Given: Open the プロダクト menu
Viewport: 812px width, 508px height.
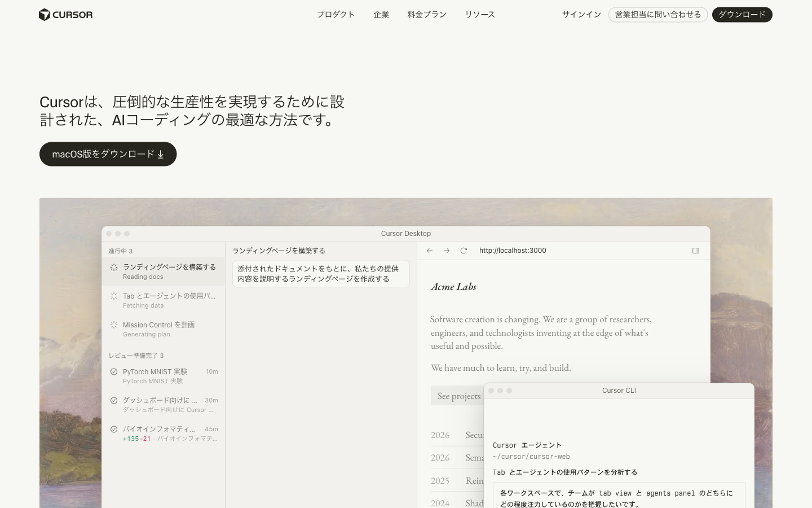Looking at the screenshot, I should [x=336, y=15].
